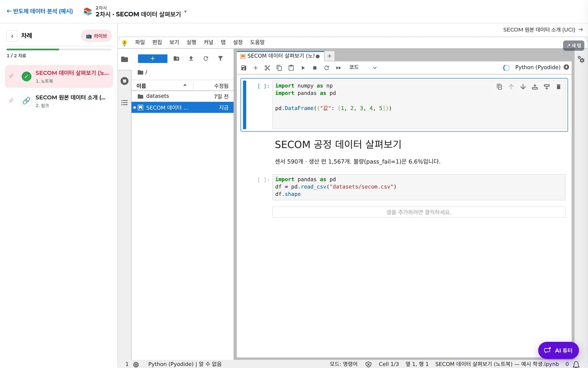Go to SECOM 원본 데이터 소개 (UCI) link
The width and height of the screenshot is (588, 368).
click(543, 29)
